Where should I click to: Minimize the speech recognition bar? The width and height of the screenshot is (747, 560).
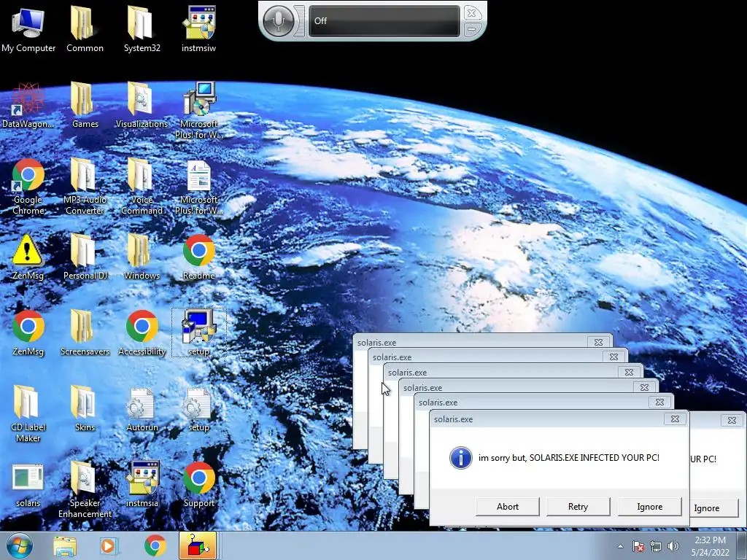[x=472, y=29]
